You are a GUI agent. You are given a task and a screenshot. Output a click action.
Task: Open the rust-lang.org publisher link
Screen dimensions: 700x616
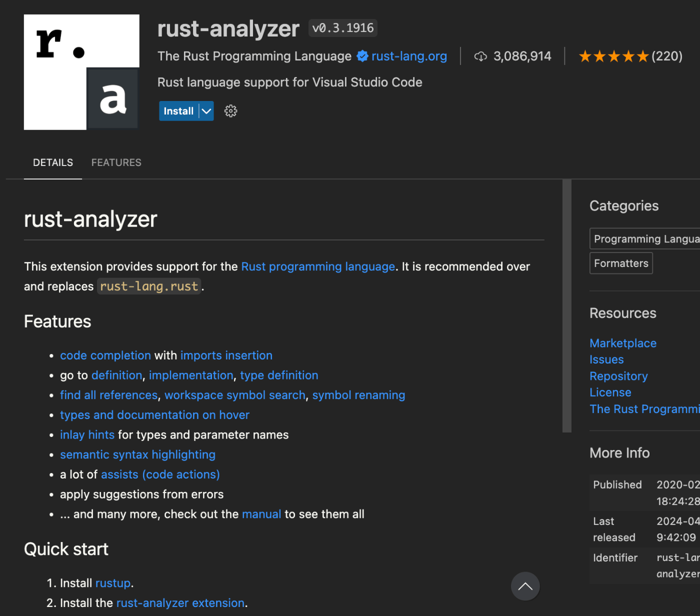tap(409, 56)
